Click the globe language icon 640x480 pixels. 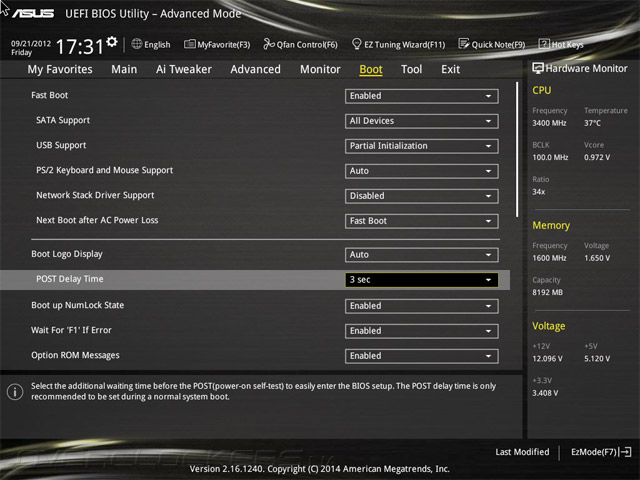pos(137,44)
